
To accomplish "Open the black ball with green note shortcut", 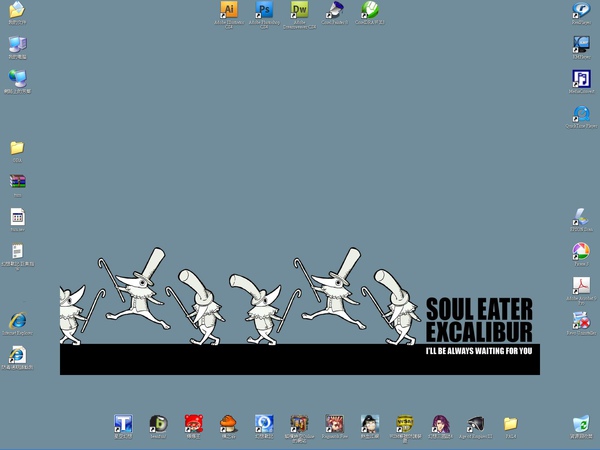I will [x=158, y=424].
